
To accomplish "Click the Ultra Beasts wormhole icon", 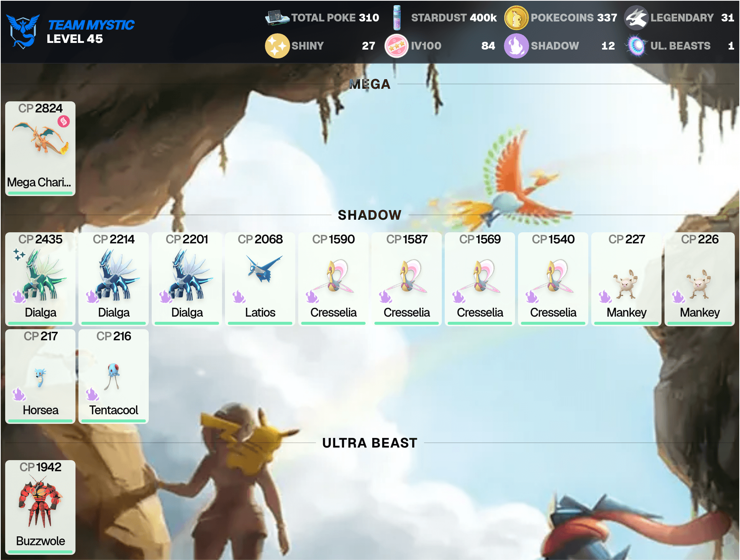I will 636,46.
